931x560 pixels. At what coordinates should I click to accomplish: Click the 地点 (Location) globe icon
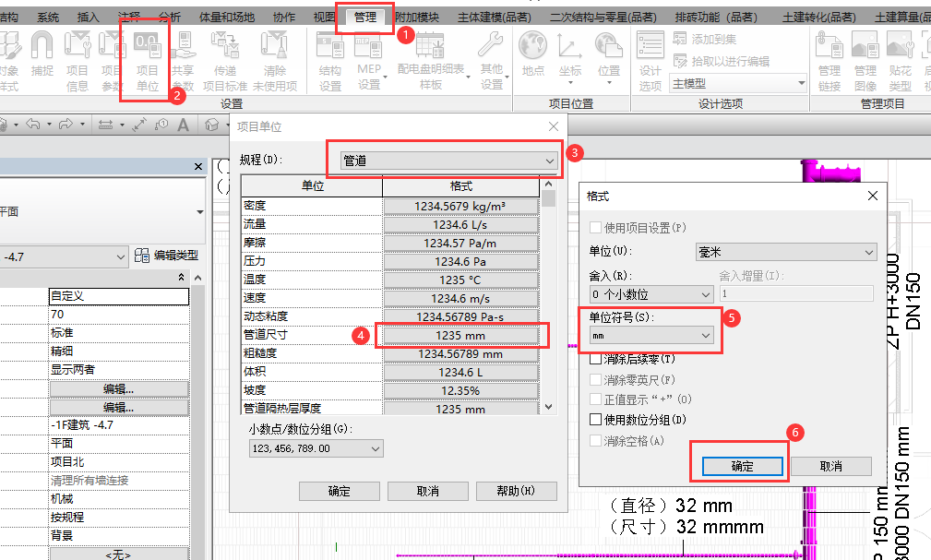click(532, 45)
